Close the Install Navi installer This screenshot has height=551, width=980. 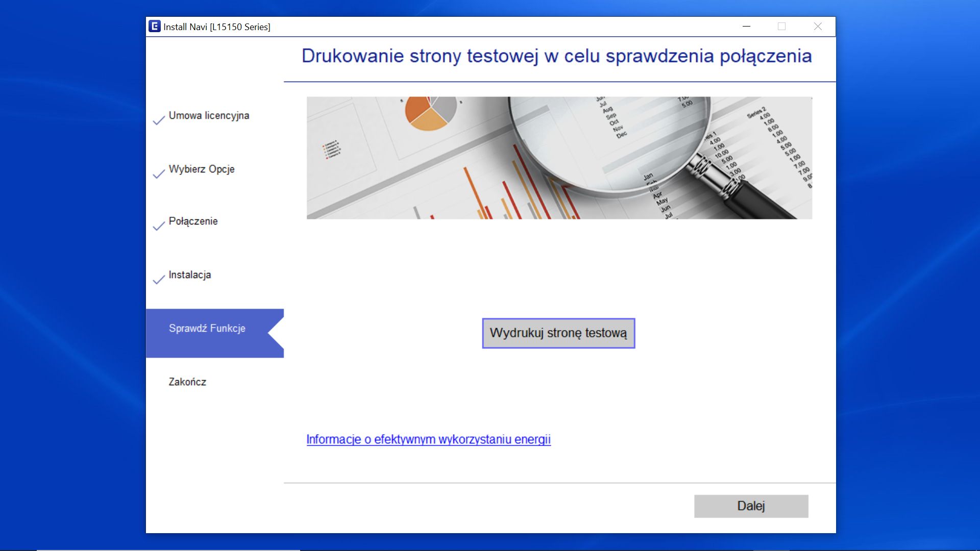[818, 26]
